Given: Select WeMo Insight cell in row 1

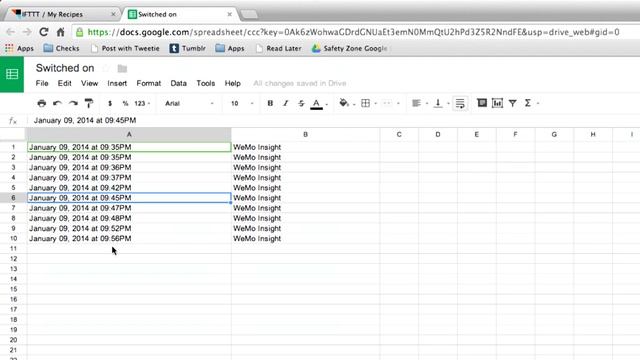Looking at the screenshot, I should pyautogui.click(x=305, y=147).
